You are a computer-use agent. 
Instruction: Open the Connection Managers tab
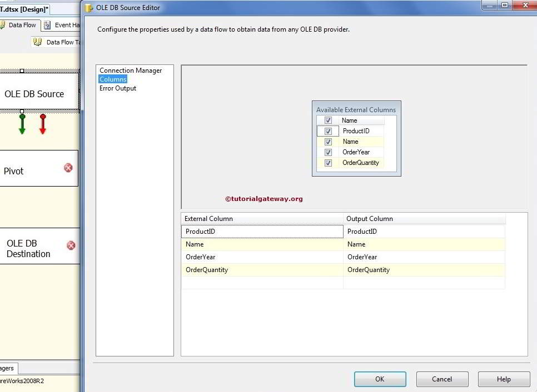coord(7,368)
